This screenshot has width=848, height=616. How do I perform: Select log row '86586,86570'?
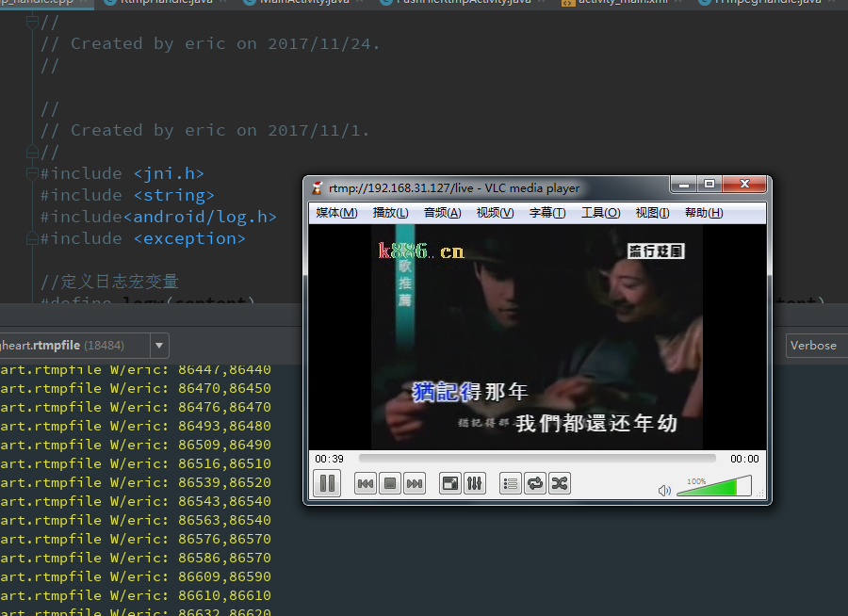pos(136,558)
